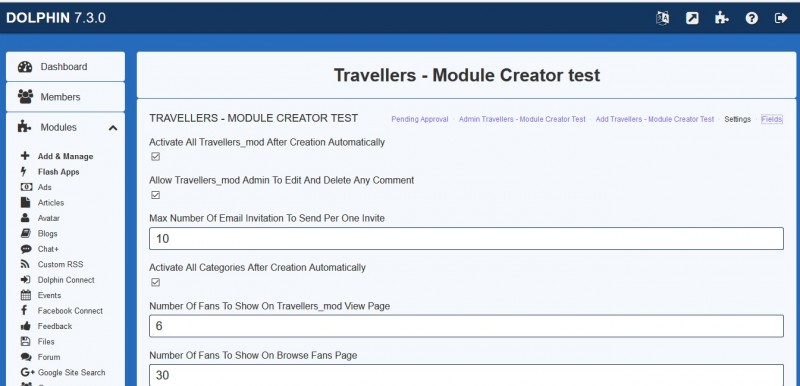
Task: Click the document icon beside Articles
Action: tap(25, 202)
